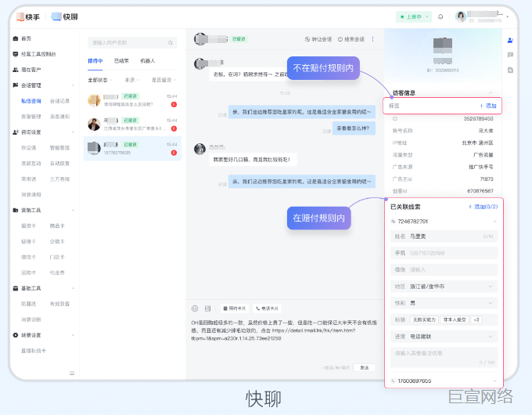The width and height of the screenshot is (532, 415).
Task: Collapse the left navigation menu icon
Action: click(x=72, y=372)
